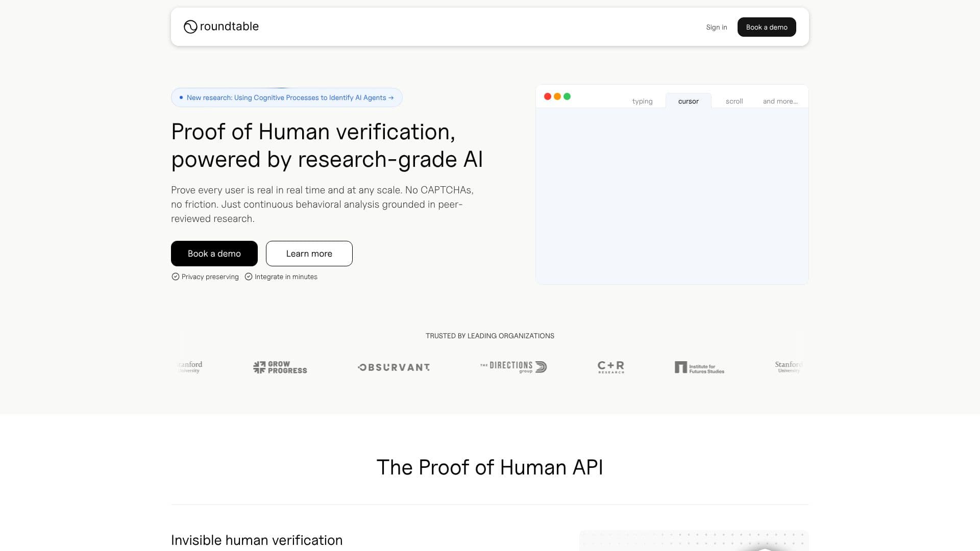The width and height of the screenshot is (980, 551).
Task: Open the and more... tab
Action: click(x=780, y=101)
